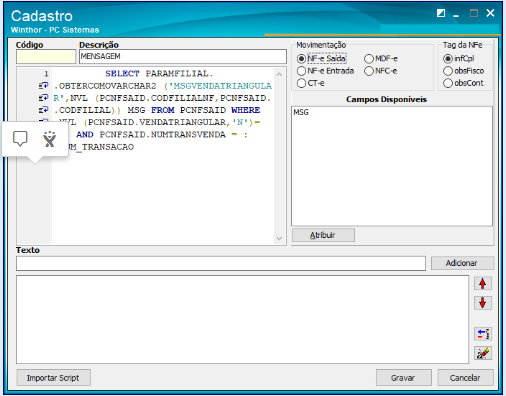Click SQL editor scrollbar up arrow

coord(279,74)
